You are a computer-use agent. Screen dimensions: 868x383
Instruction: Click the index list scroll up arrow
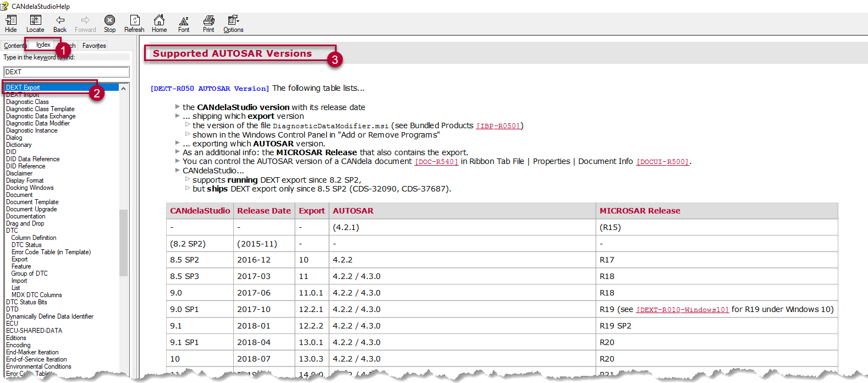[124, 88]
